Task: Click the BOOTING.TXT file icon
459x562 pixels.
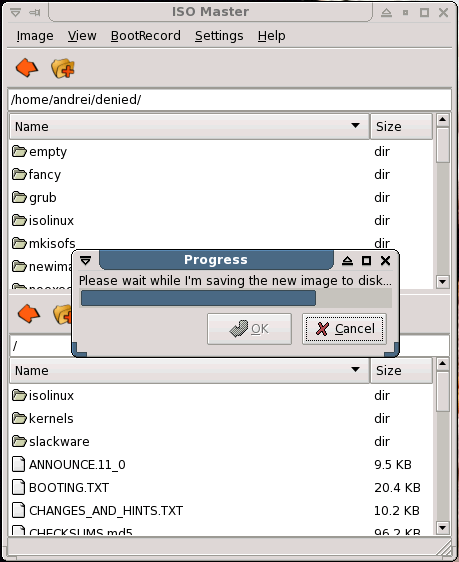Action: 19,487
